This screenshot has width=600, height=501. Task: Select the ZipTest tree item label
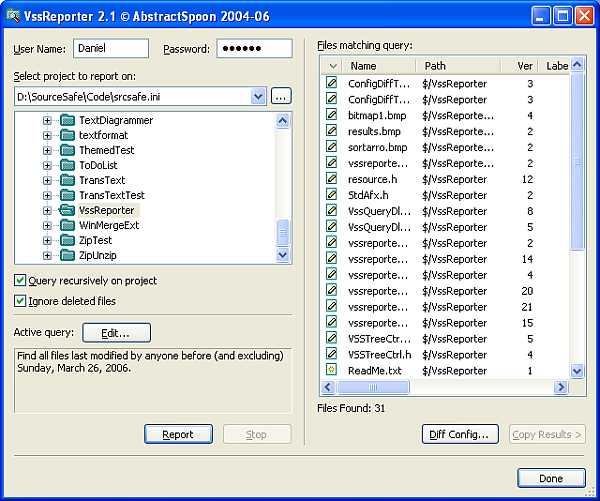95,240
